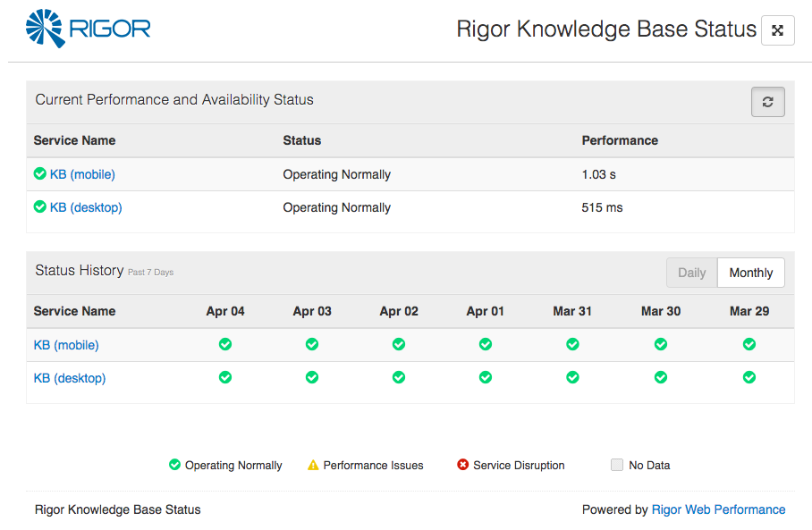Click the Service Disruption red X icon
This screenshot has height=530, width=812.
point(462,465)
